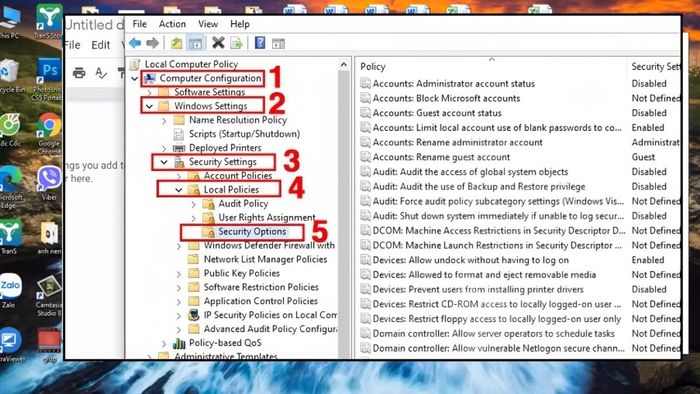Select Local Computer Policy root node

(x=191, y=64)
